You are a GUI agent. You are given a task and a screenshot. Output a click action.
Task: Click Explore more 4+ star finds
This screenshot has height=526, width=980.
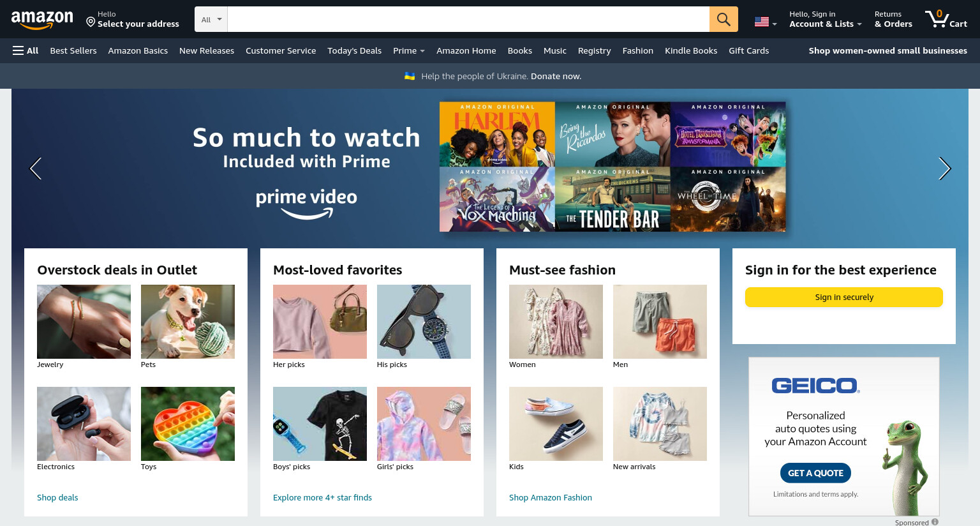(322, 497)
